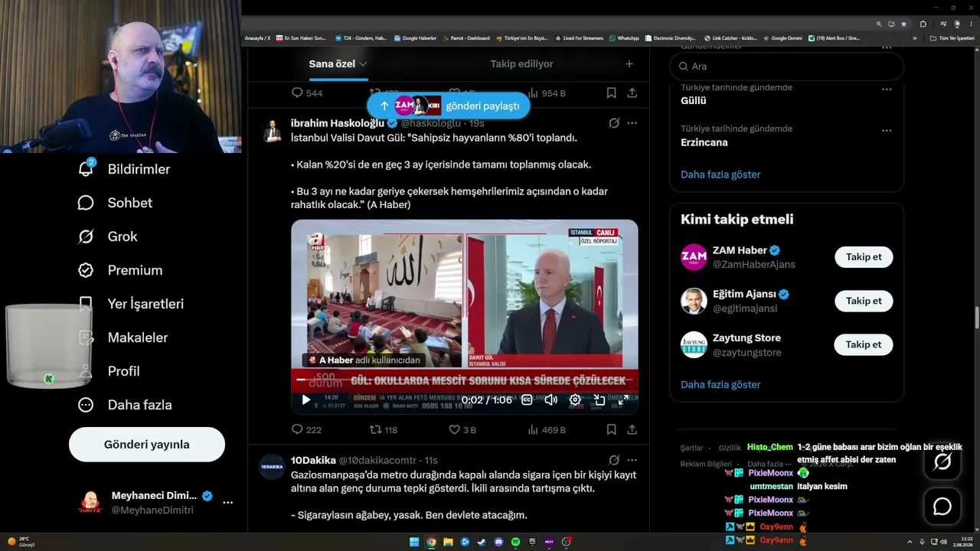Open Gizlilik privacy link
Image resolution: width=980 pixels, height=551 pixels.
(x=730, y=448)
